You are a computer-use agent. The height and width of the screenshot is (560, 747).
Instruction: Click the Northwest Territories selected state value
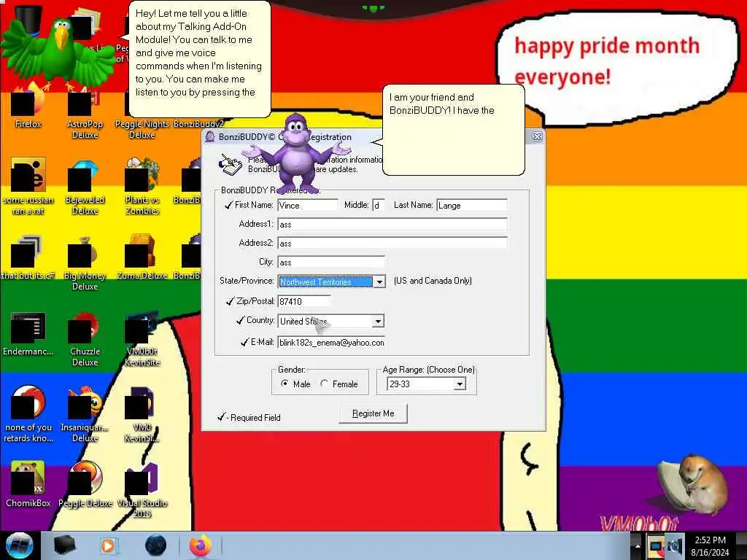(x=325, y=282)
